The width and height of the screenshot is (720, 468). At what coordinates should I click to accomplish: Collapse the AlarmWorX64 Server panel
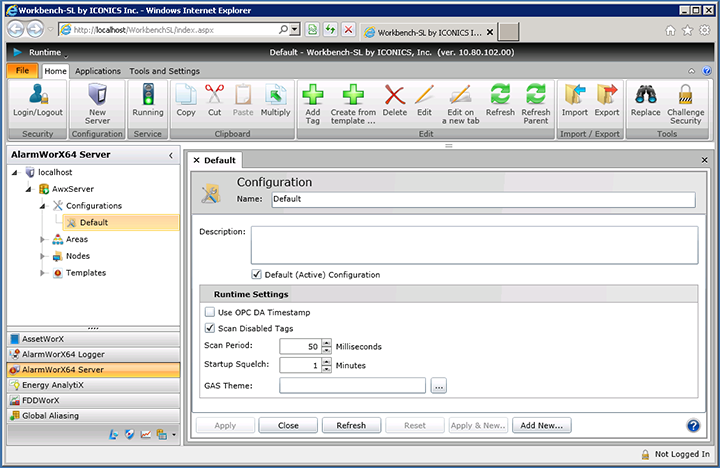pos(170,156)
